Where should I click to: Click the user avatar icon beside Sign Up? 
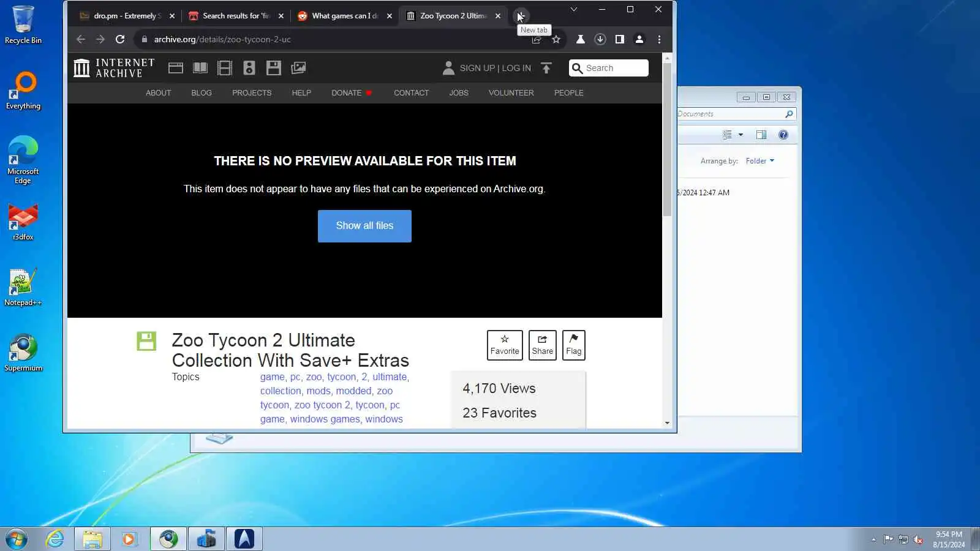448,68
